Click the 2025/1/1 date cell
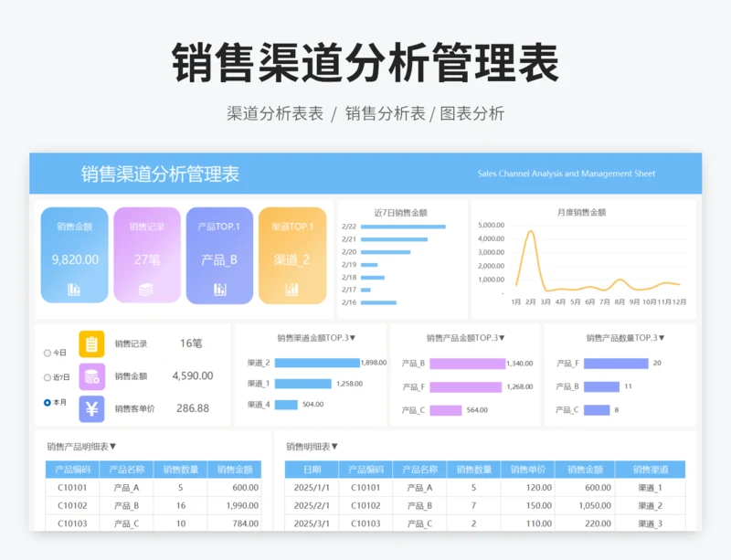 point(312,488)
